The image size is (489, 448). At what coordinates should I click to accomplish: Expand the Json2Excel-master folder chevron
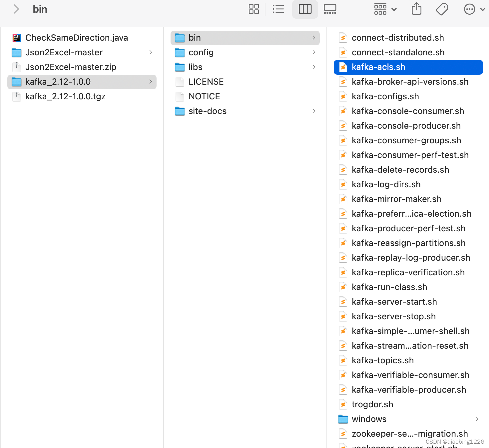pos(151,52)
